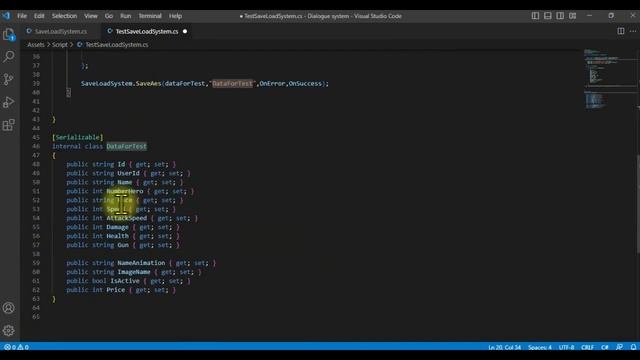
Task: Click the Damage property name
Action: tap(118, 227)
